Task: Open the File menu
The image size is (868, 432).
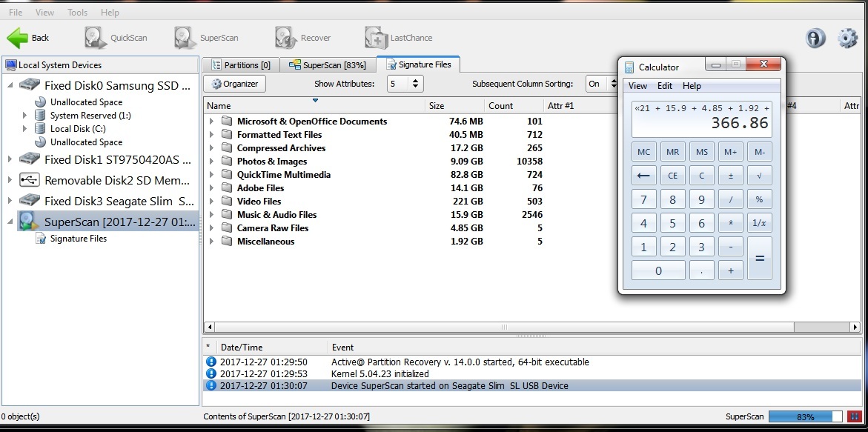Action: [16, 12]
